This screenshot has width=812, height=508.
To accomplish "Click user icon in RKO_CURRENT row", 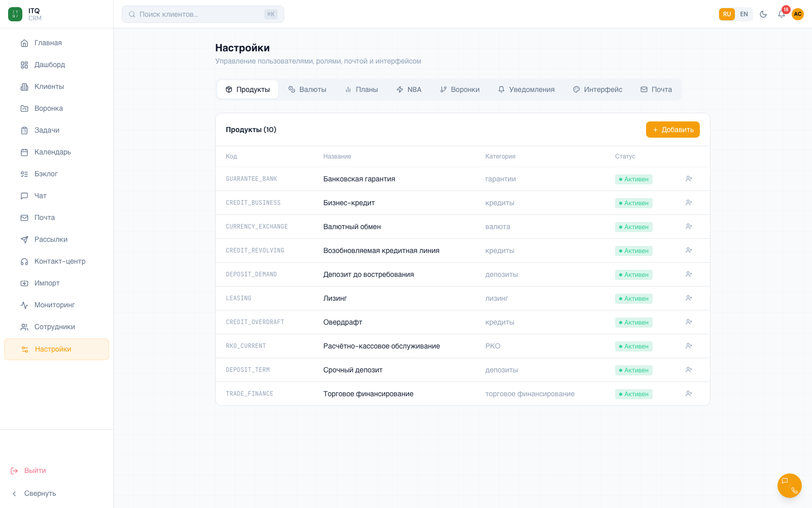I will click(x=689, y=346).
